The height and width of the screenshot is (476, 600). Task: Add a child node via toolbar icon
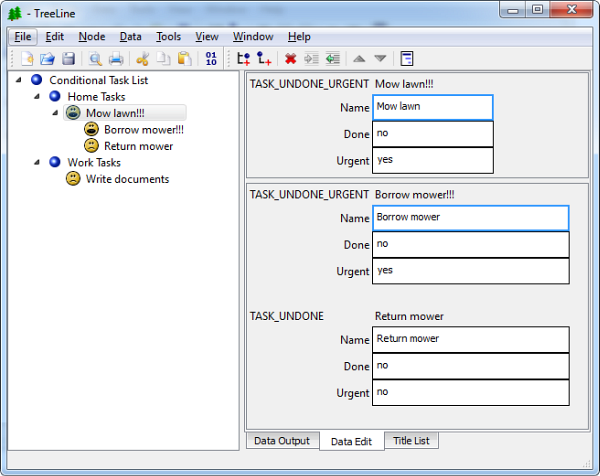[264, 59]
